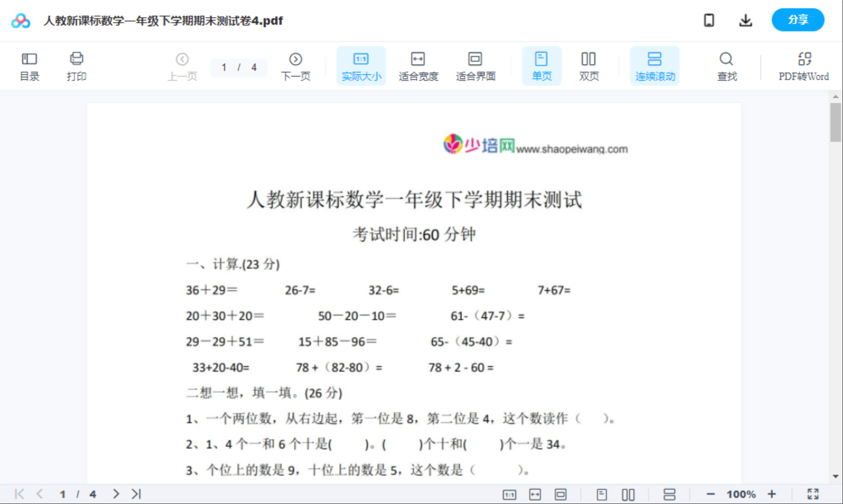The width and height of the screenshot is (843, 504).
Task: Open the 查找 search tool
Action: (x=726, y=65)
